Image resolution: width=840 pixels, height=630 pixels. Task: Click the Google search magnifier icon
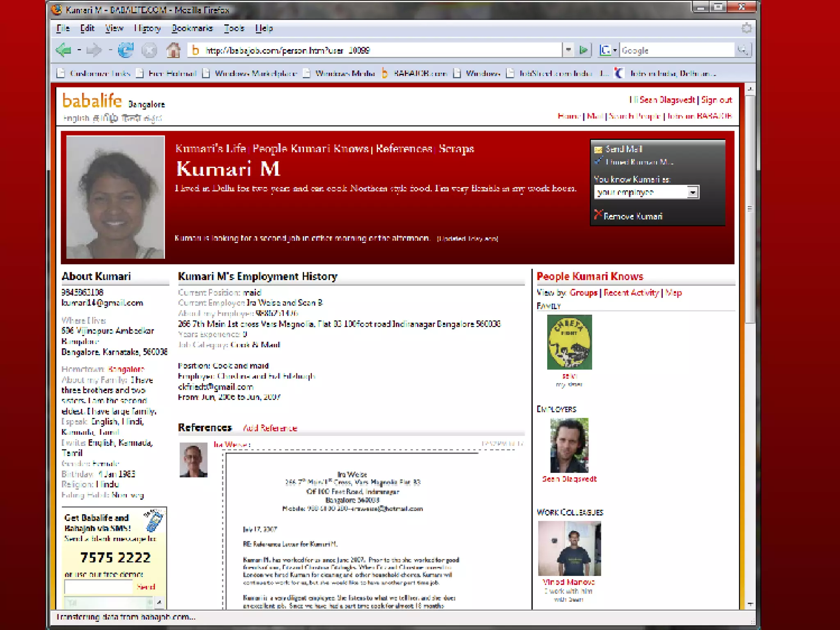(x=742, y=50)
